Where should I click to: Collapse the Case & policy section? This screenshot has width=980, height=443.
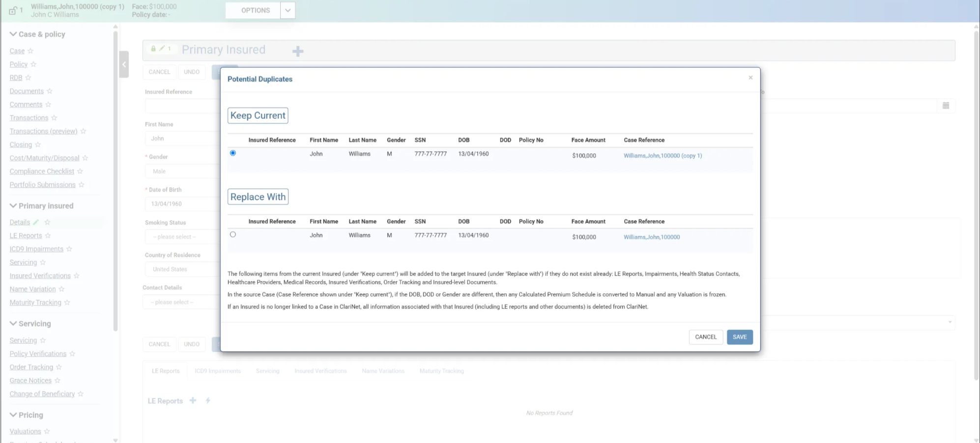pos(13,34)
